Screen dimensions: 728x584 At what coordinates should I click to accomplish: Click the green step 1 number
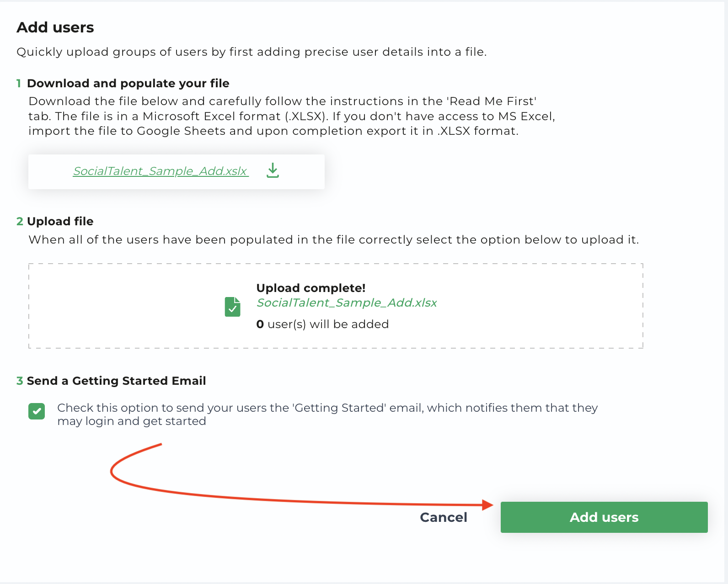click(19, 83)
